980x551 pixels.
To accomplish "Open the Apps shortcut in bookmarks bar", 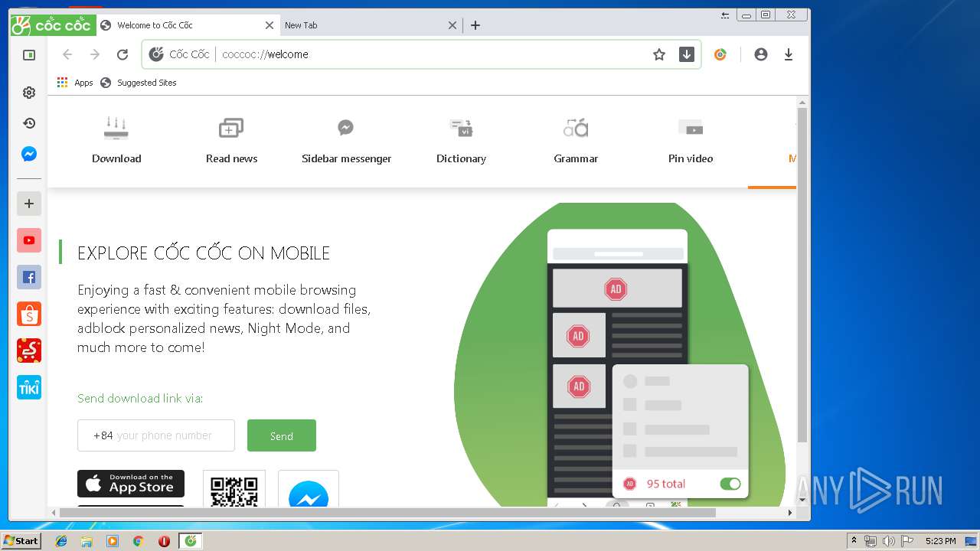I will 75,83.
